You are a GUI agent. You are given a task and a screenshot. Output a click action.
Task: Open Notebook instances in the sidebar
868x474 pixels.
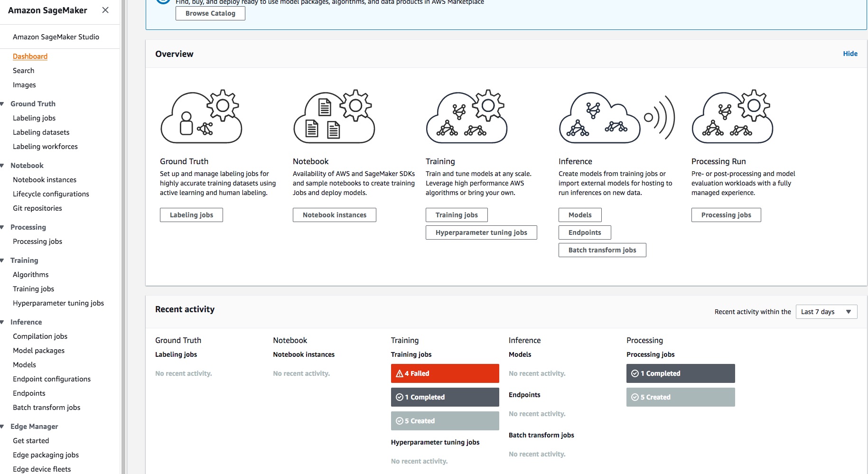pyautogui.click(x=45, y=180)
